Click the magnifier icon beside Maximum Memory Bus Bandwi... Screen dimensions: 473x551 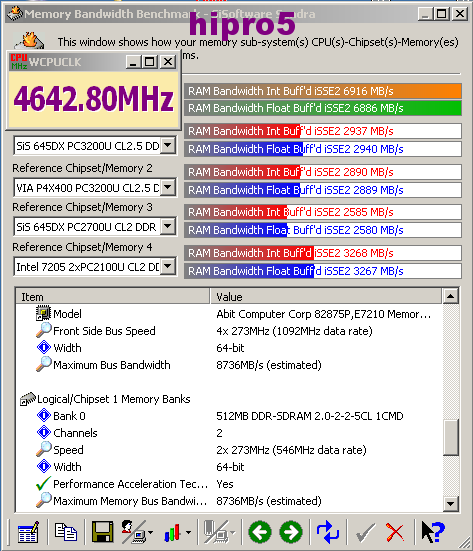(44, 500)
